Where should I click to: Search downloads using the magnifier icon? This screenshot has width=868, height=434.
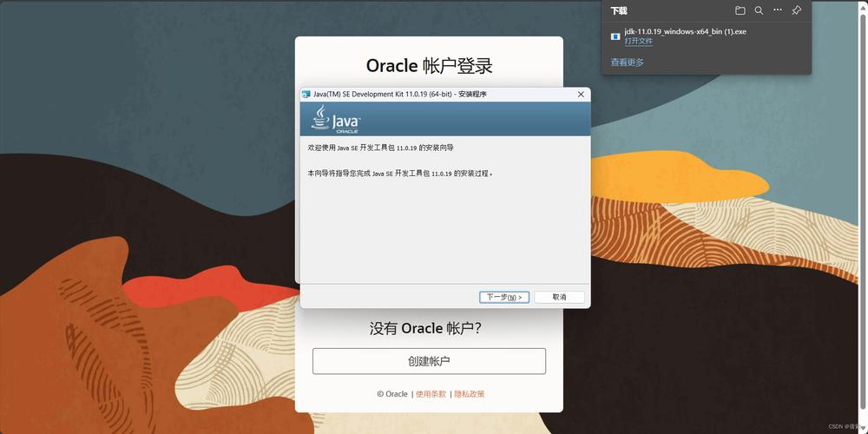click(759, 10)
